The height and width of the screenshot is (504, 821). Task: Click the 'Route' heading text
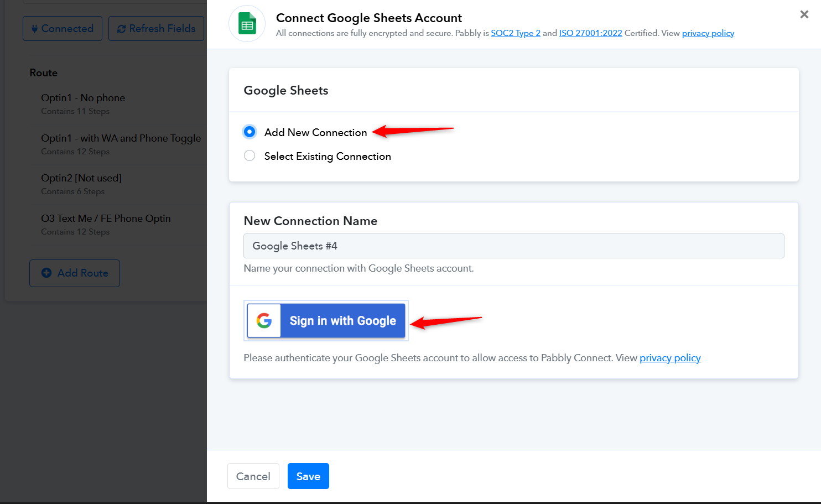click(x=44, y=73)
